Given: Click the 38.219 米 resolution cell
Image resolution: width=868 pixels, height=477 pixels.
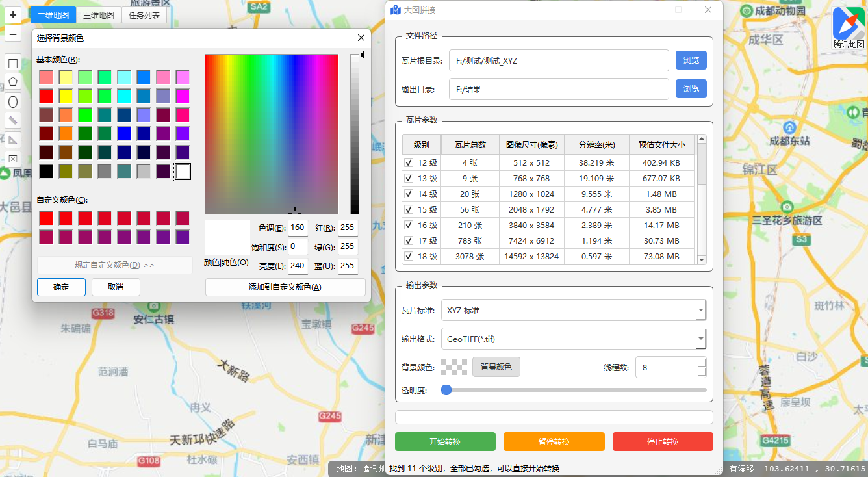Looking at the screenshot, I should click(x=597, y=162).
